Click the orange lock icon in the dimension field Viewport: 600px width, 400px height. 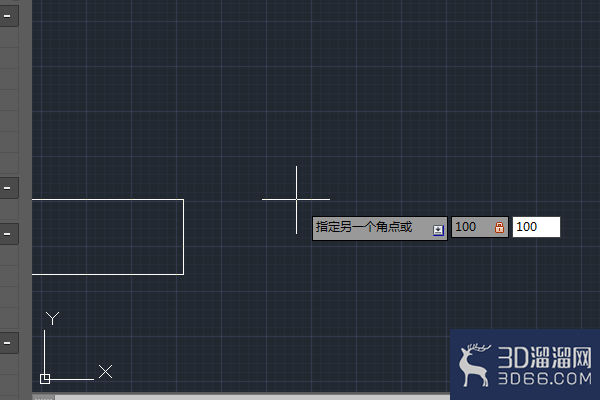tap(499, 227)
